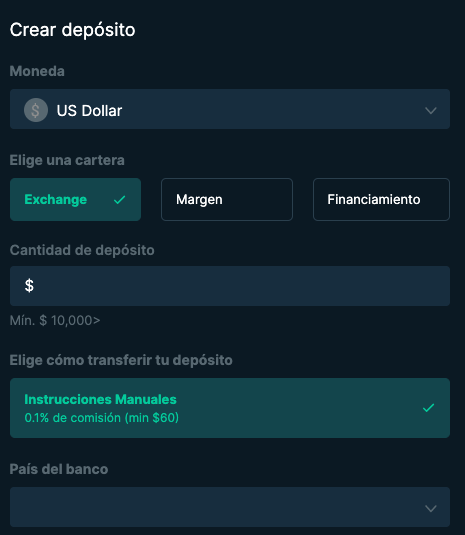
Task: Open the US Dollar currency selector
Action: (x=230, y=109)
